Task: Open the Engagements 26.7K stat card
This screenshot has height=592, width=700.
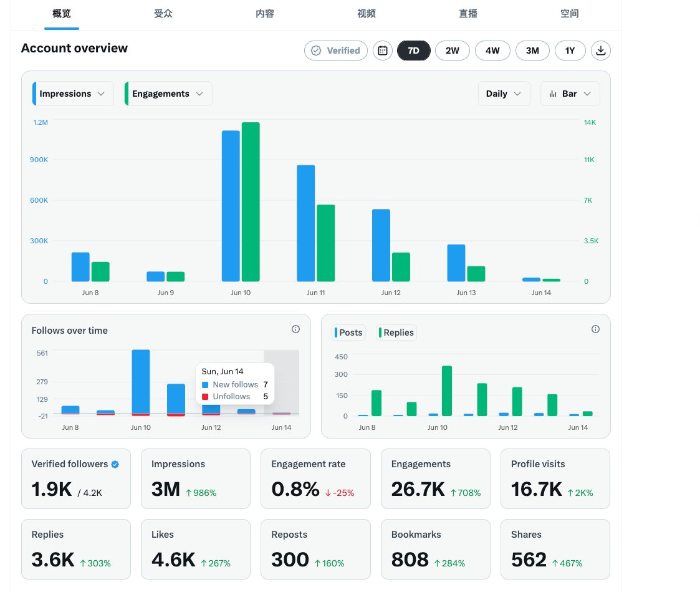Action: point(435,478)
